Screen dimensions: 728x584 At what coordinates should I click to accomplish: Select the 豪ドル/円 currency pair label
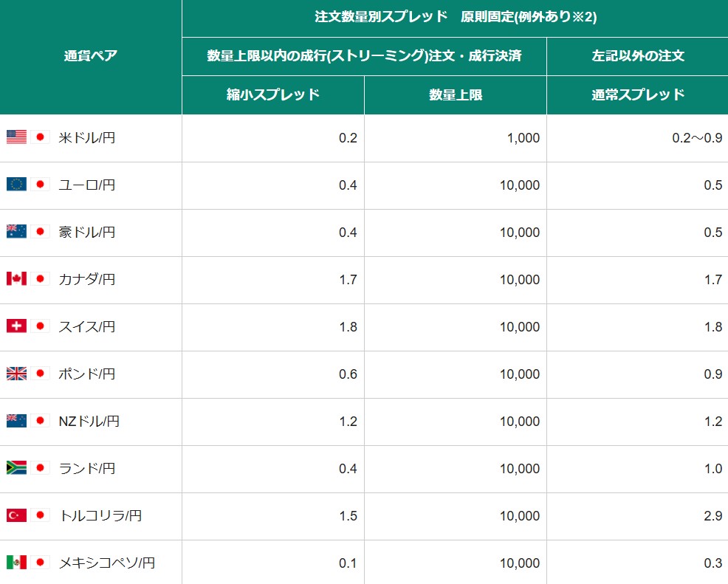point(87,232)
